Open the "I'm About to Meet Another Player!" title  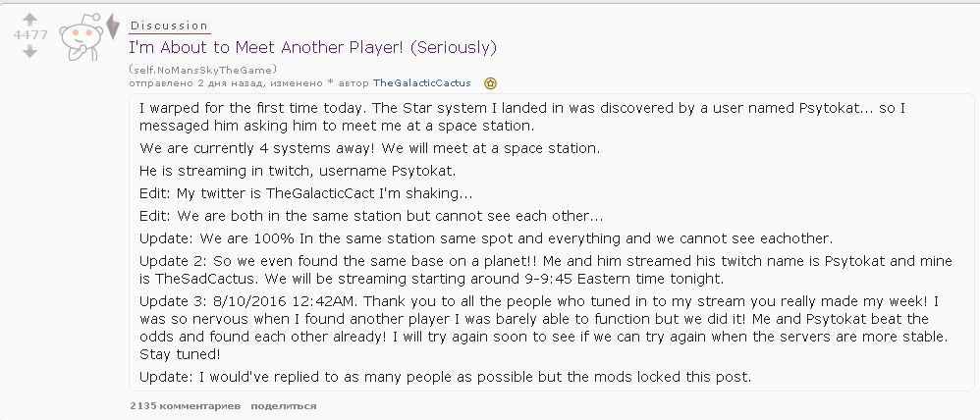coord(313,47)
